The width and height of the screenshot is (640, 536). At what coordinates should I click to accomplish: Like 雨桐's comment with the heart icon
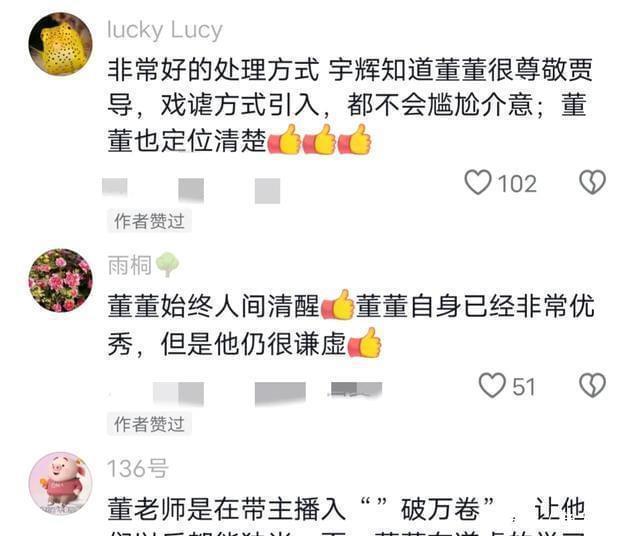[x=492, y=385]
